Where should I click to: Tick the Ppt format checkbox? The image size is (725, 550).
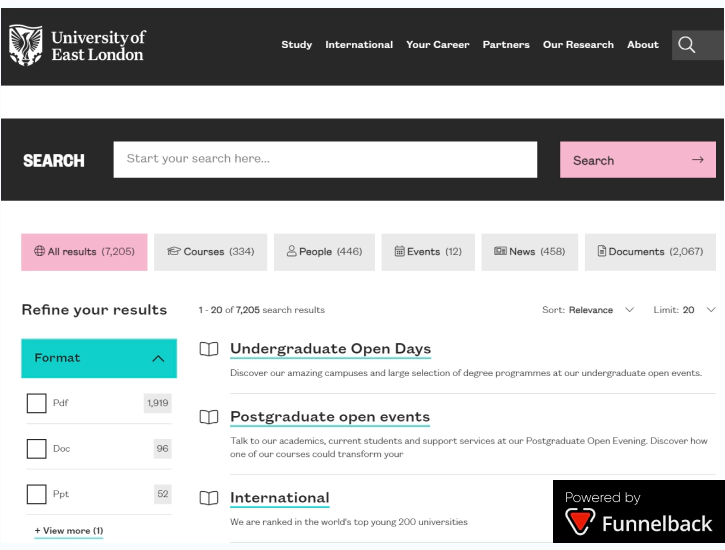pyautogui.click(x=37, y=494)
